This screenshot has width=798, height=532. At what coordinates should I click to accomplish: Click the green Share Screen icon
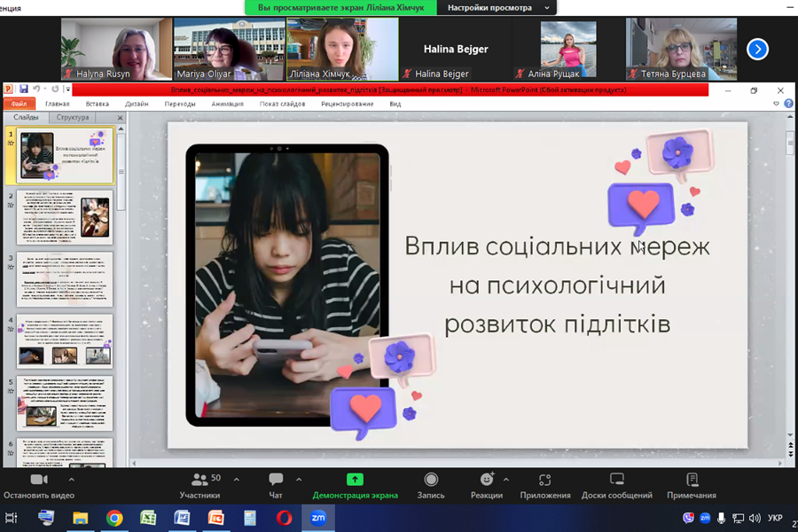click(355, 480)
